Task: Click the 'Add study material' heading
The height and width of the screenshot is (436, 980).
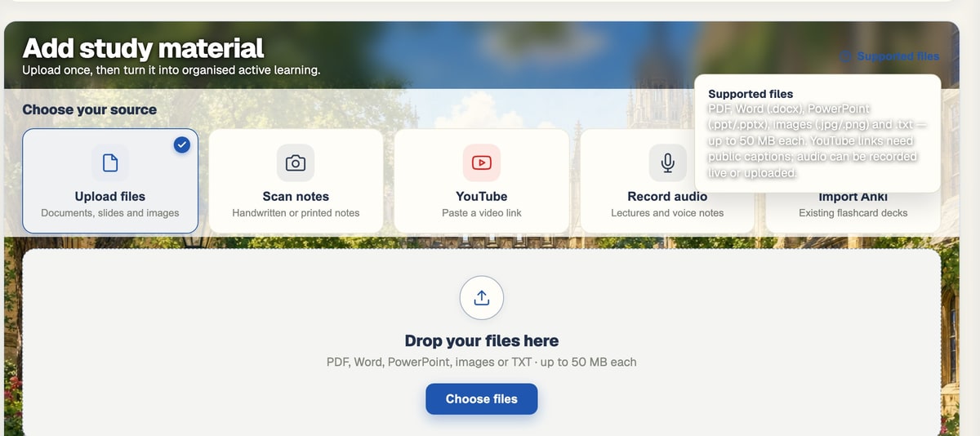Action: [143, 47]
